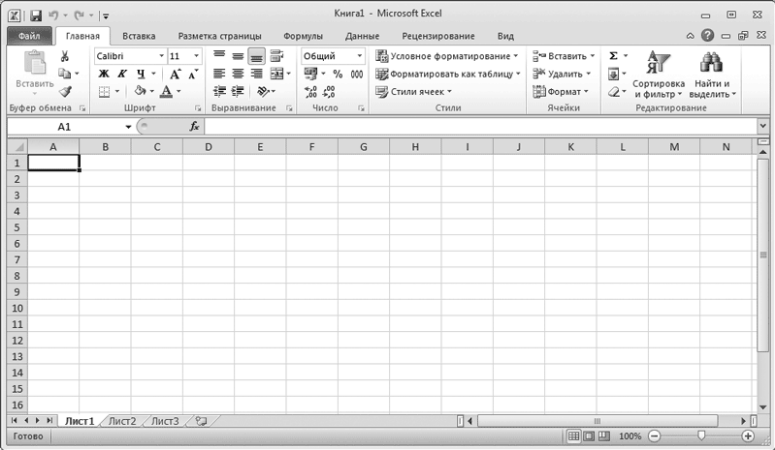Expand the formula bar chevron
The width and height of the screenshot is (775, 450).
763,126
